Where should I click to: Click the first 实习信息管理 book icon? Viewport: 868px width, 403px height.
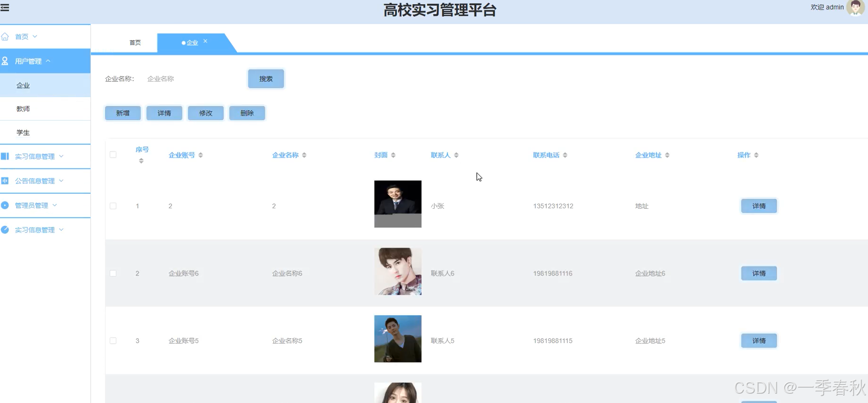tap(5, 156)
